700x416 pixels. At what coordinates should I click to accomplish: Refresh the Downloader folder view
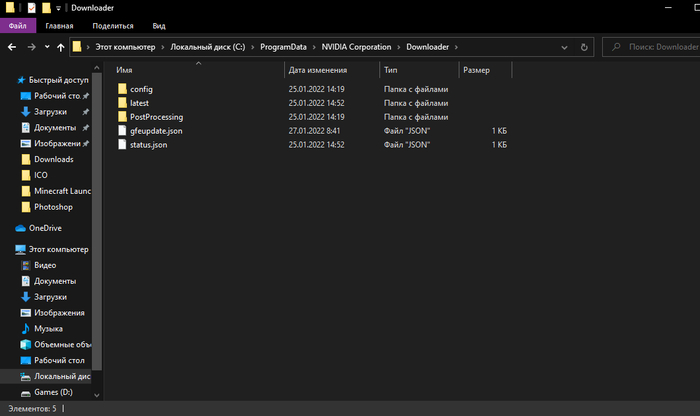coord(585,47)
